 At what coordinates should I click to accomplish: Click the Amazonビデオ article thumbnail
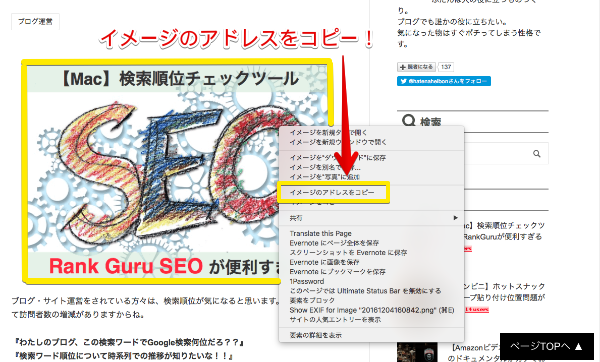coord(417,352)
